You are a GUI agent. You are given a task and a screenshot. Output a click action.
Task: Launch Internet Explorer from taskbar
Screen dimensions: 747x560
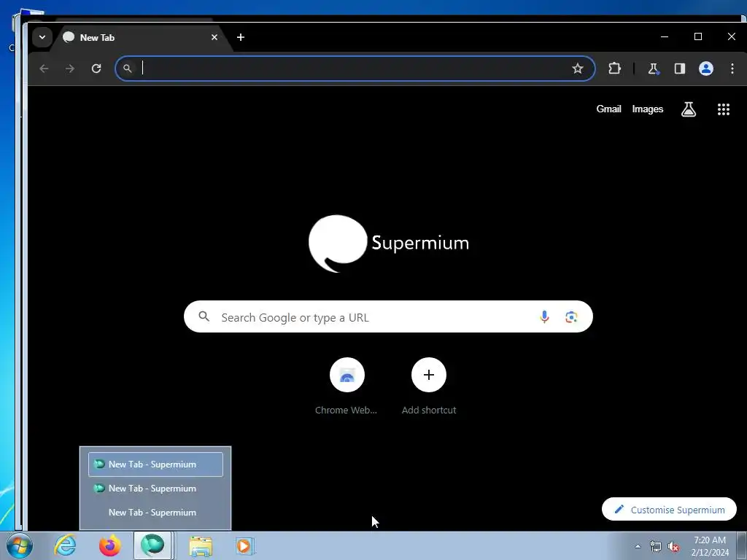point(65,545)
